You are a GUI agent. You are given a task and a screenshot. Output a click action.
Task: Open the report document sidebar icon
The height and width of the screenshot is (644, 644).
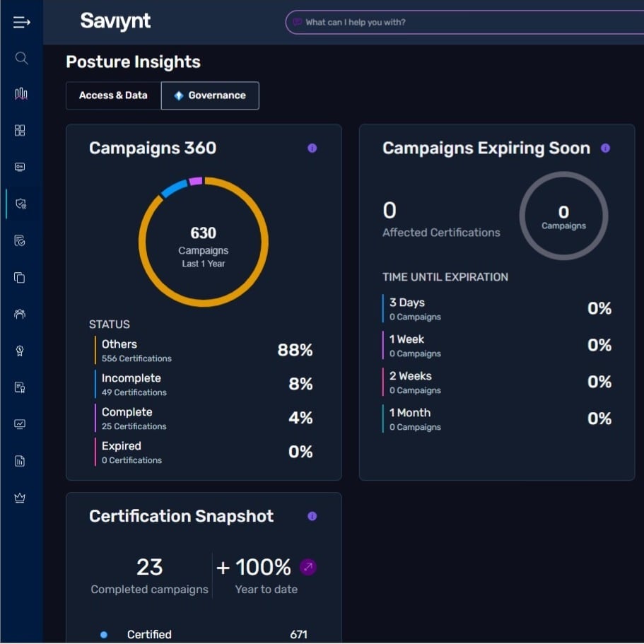tap(20, 461)
